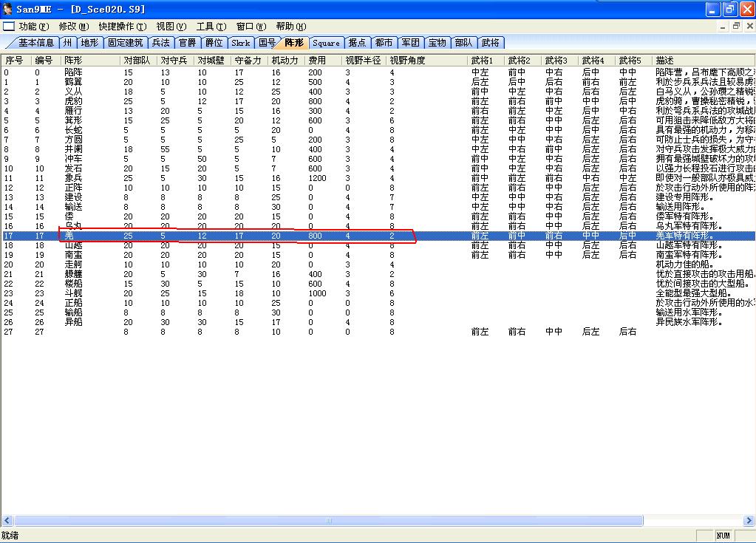Switch to the 兵法 tab
This screenshot has width=756, height=543.
pos(160,43)
